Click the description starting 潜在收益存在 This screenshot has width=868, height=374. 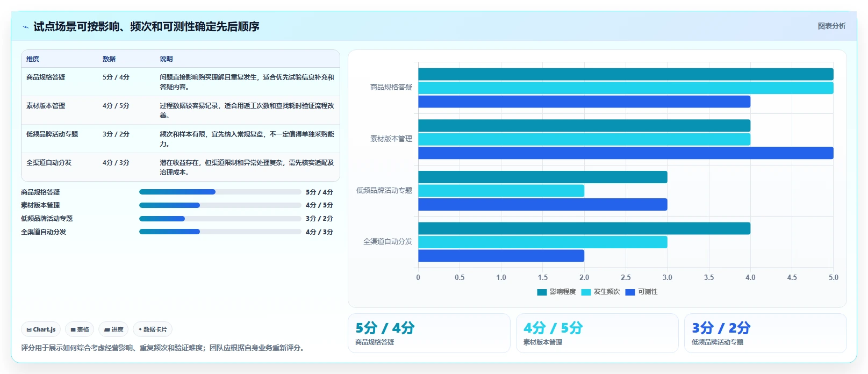pyautogui.click(x=247, y=168)
